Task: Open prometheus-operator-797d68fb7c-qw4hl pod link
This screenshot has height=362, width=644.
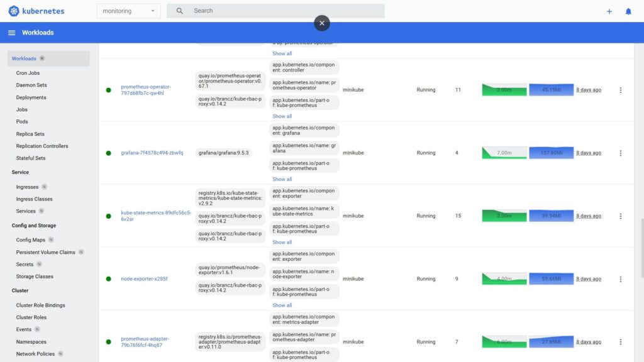Action: tap(146, 90)
